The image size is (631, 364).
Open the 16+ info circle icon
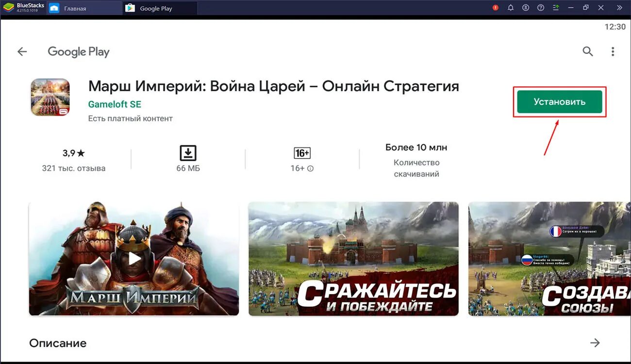(x=311, y=168)
